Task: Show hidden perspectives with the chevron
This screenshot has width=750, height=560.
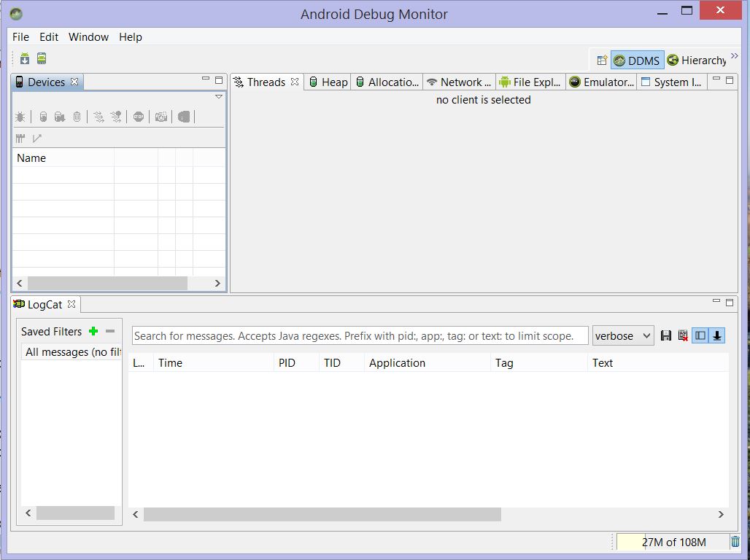Action: click(x=734, y=56)
